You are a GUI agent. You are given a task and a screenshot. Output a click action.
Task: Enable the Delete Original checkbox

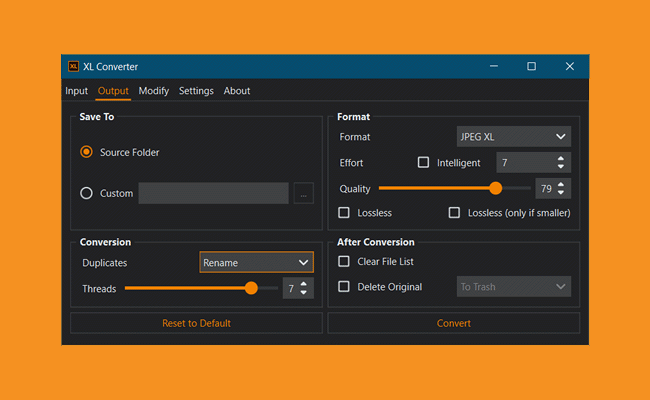point(344,286)
